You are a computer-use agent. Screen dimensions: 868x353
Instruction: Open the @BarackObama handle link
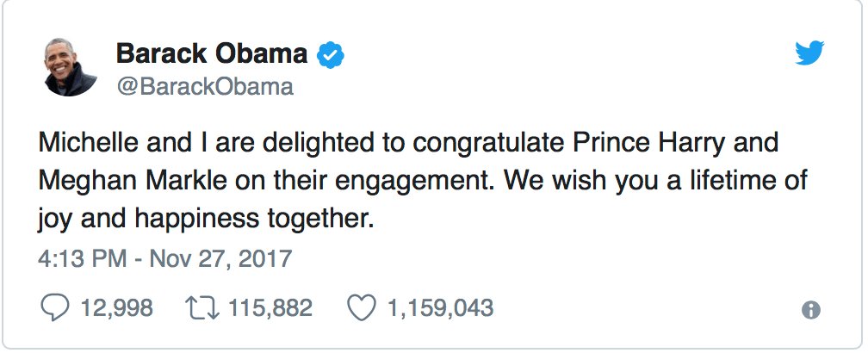pyautogui.click(x=205, y=87)
